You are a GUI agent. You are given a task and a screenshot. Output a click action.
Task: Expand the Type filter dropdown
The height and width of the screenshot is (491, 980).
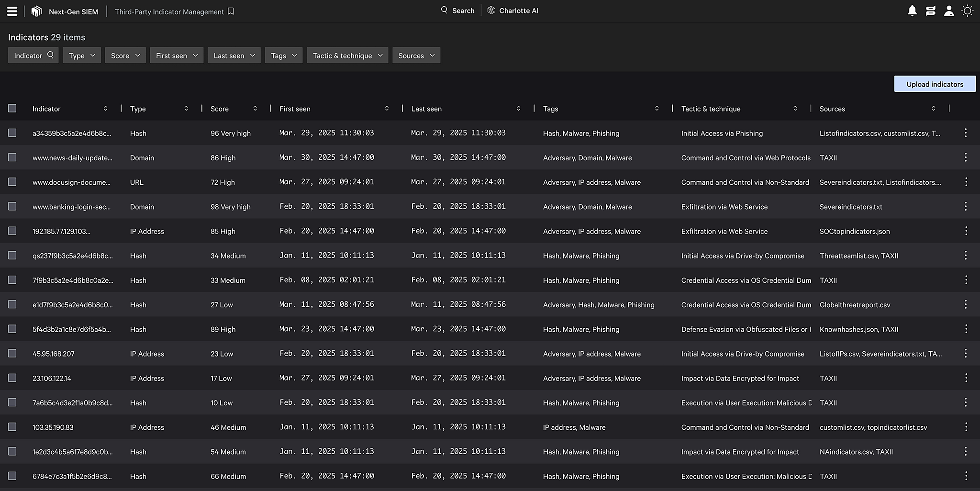(82, 56)
